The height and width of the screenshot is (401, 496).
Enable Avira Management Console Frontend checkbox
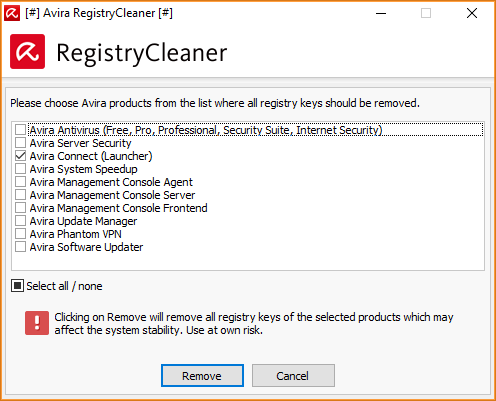[x=20, y=208]
